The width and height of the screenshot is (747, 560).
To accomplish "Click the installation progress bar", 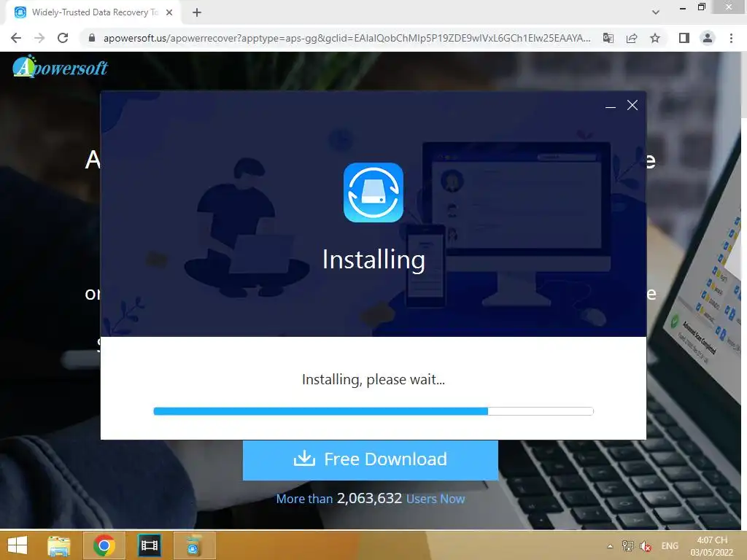I will click(373, 411).
